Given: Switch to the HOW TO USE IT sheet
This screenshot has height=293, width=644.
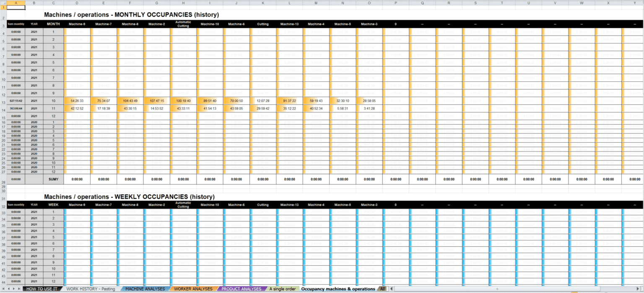Looking at the screenshot, I should (x=42, y=289).
